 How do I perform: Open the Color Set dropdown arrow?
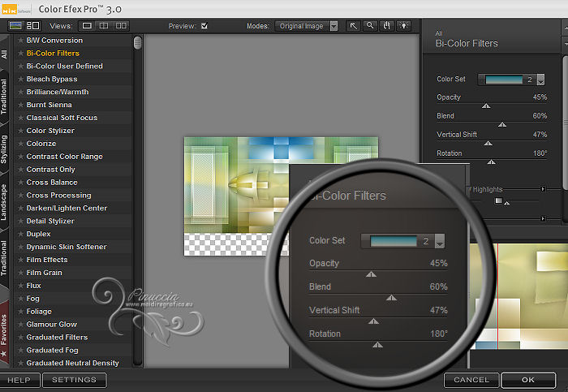(540, 80)
